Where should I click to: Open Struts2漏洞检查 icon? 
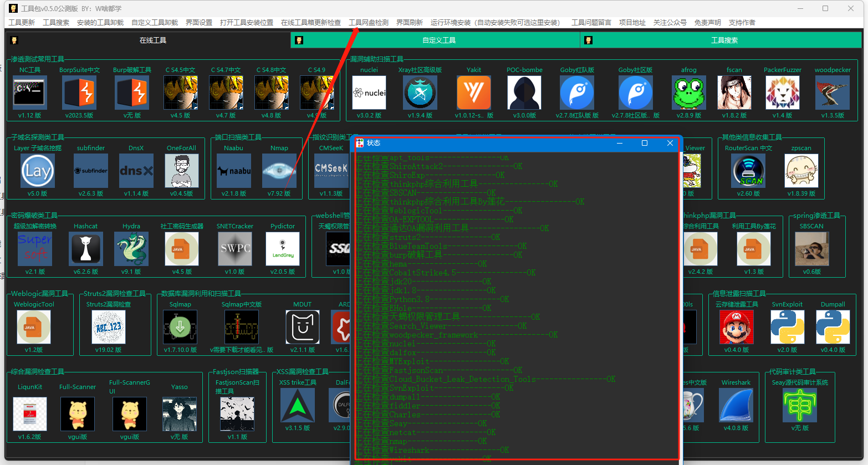click(109, 327)
